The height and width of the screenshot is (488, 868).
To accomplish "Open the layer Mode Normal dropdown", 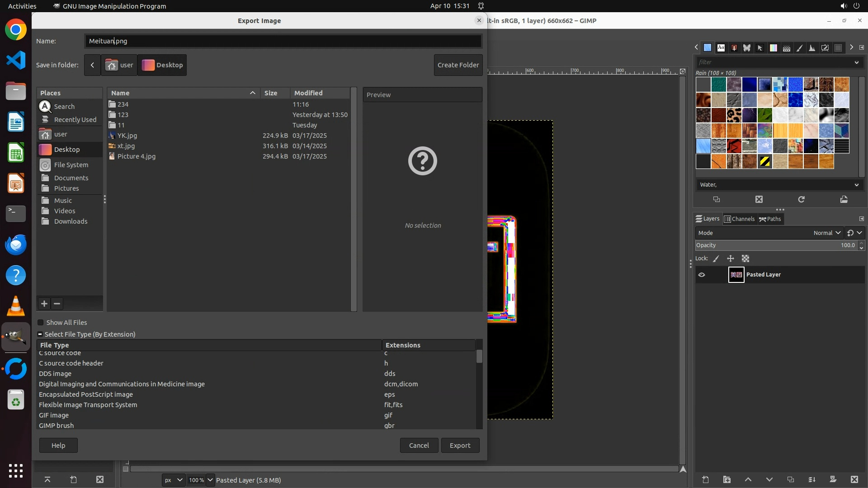I will tap(826, 233).
